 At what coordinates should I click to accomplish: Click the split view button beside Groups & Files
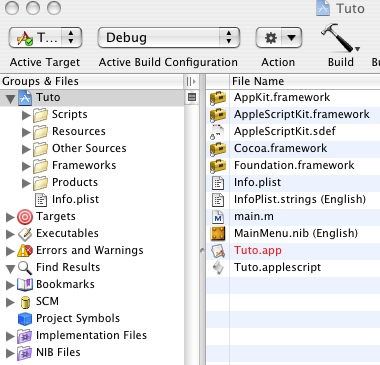click(191, 81)
